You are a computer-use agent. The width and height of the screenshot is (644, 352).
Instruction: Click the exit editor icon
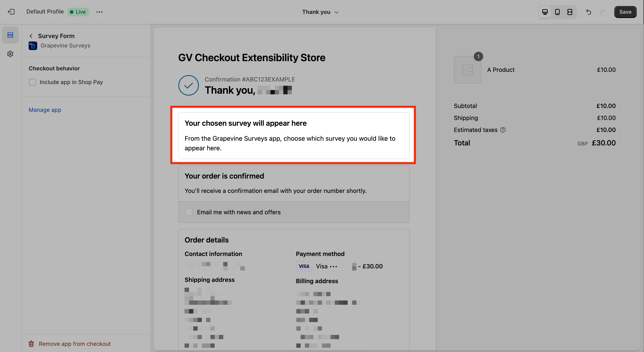(11, 12)
